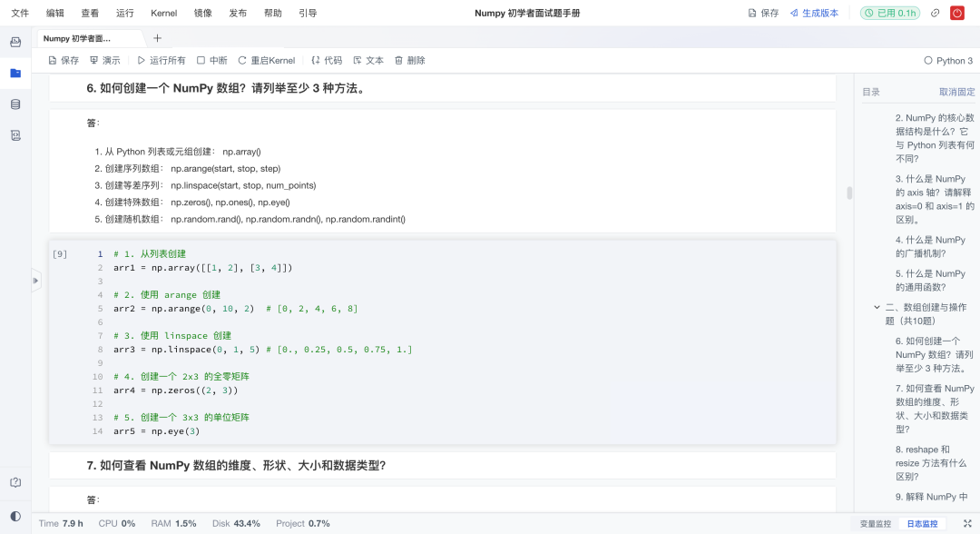
Task: Open the top icon in the left sidebar
Action: coord(15,42)
